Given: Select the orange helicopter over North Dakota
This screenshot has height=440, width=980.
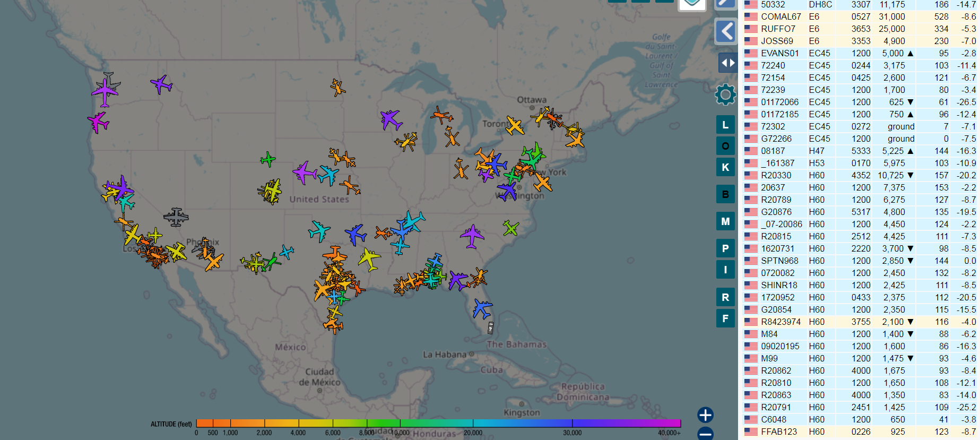Looking at the screenshot, I should (x=337, y=87).
